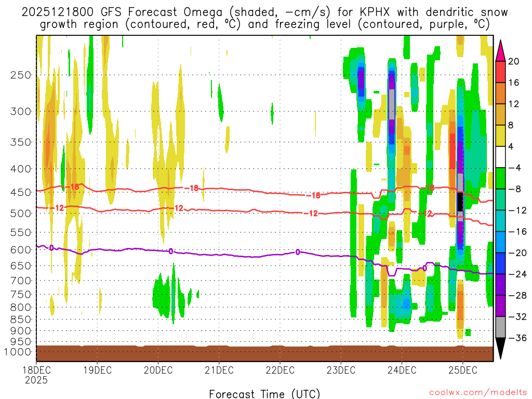Click the colorbar value label 8
Image resolution: width=532 pixels, height=399 pixels.
[x=511, y=125]
